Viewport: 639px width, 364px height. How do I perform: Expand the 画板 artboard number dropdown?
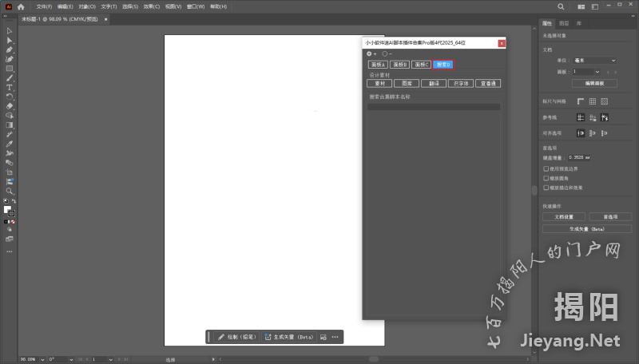(x=597, y=71)
